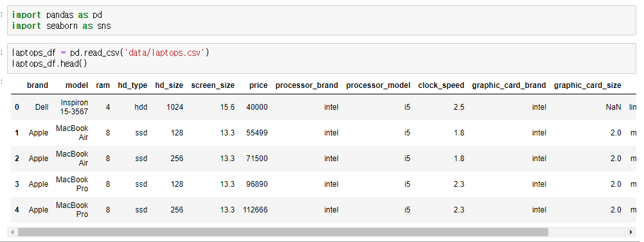Click the hd_size column header
Viewport: 644px width, 242px height.
tap(169, 85)
